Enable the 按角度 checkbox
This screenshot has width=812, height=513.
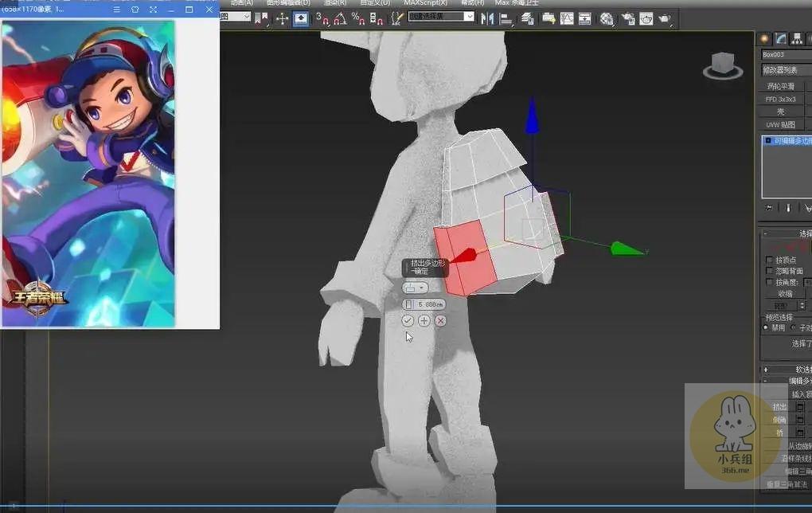tap(769, 283)
